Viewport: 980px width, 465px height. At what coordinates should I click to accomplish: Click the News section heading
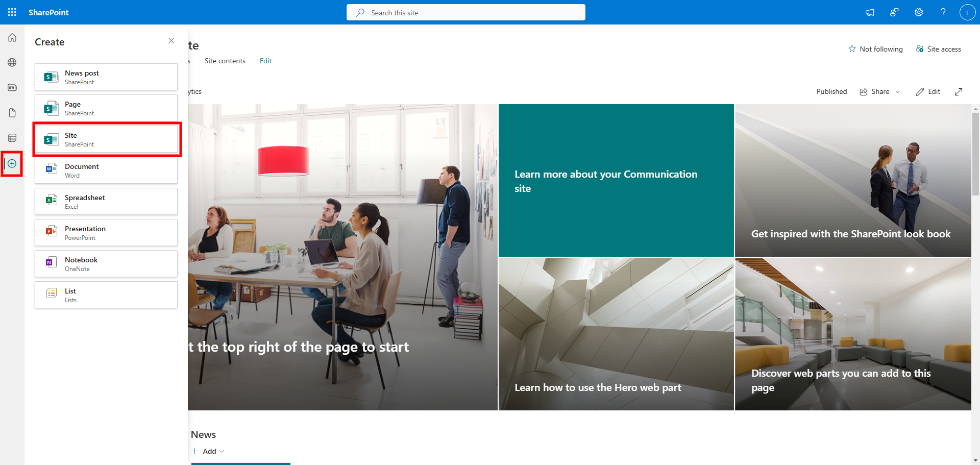pyautogui.click(x=203, y=434)
